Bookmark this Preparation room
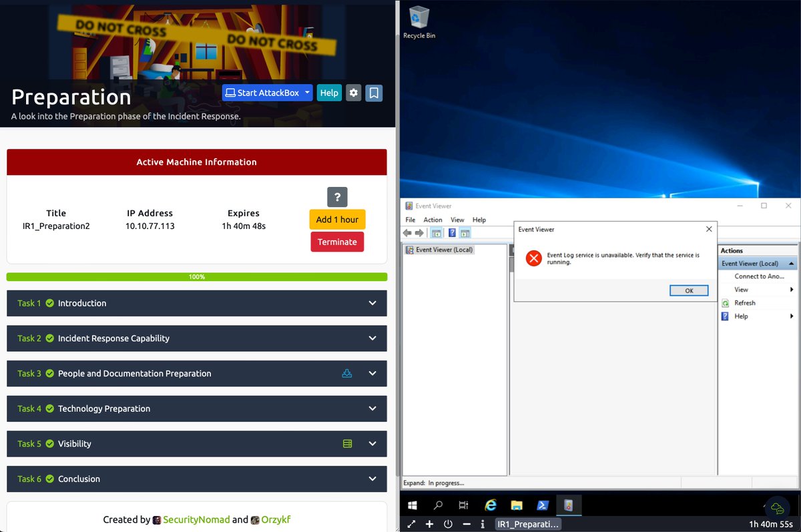 point(374,93)
